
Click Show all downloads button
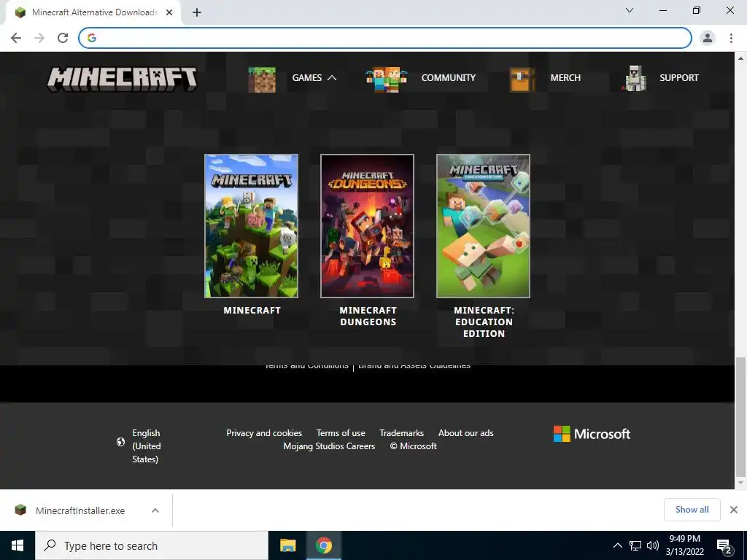[x=692, y=510]
